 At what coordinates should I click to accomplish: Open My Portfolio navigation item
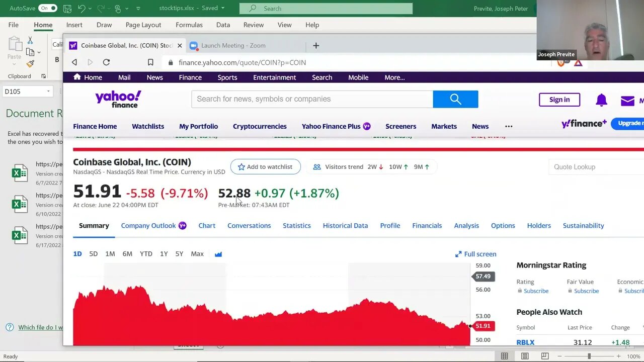point(198,126)
